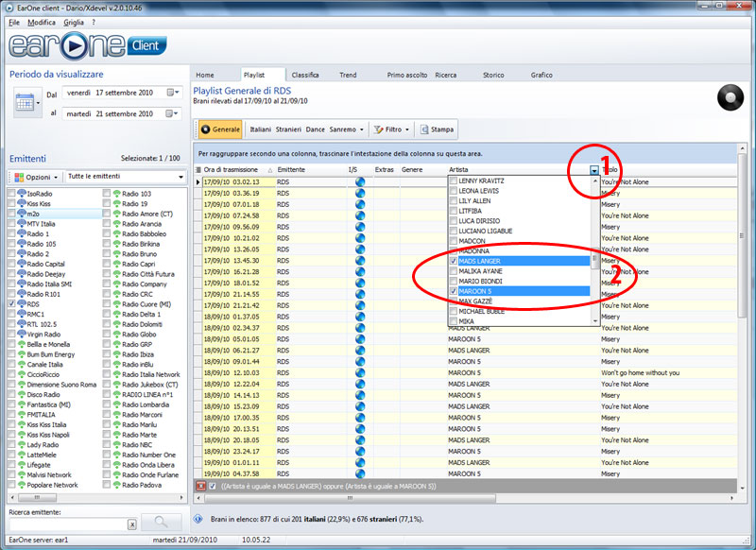Image resolution: width=756 pixels, height=550 pixels.
Task: Switch to the Classifica tab
Action: point(305,75)
